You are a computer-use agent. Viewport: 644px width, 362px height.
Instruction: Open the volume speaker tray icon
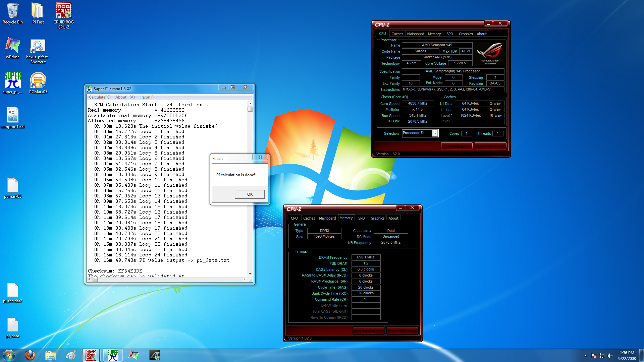[610, 356]
